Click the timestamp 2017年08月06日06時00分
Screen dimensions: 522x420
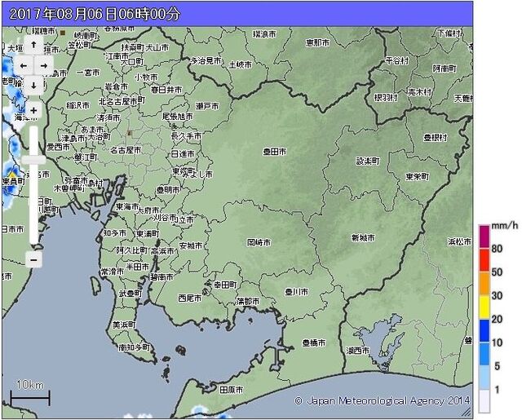[95, 14]
